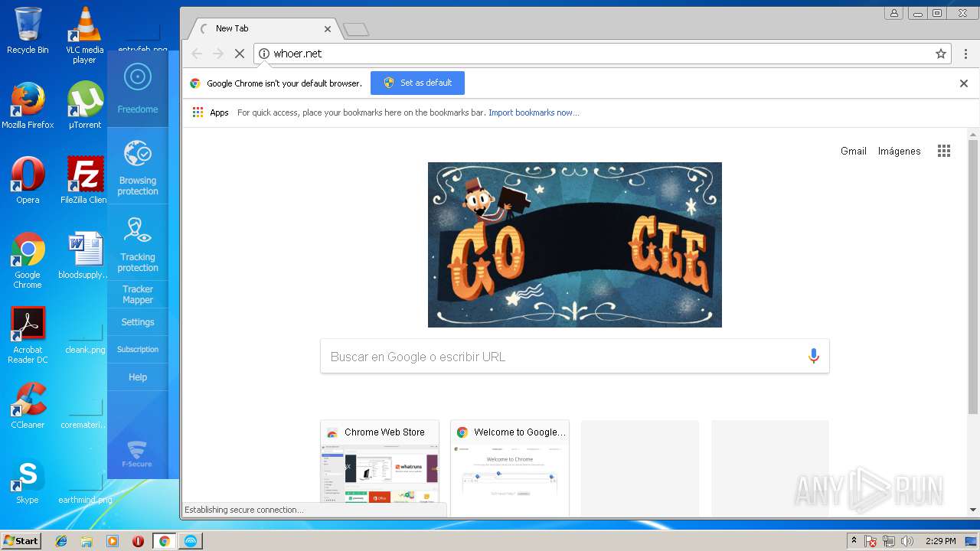The width and height of the screenshot is (980, 551).
Task: Open Tracking protection in Freedome
Action: [x=138, y=243]
